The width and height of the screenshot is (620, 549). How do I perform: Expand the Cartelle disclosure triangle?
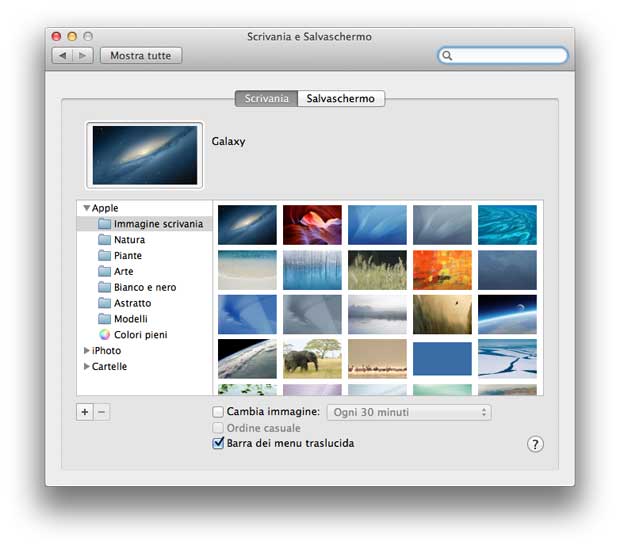(x=86, y=367)
